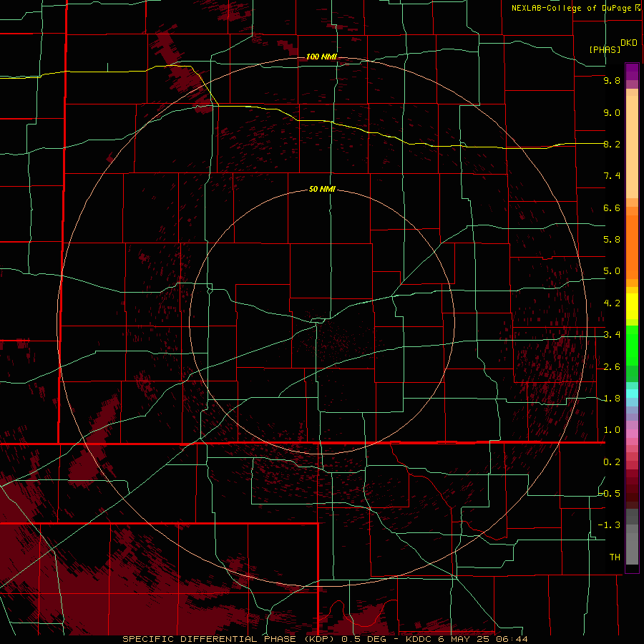The width and height of the screenshot is (644, 644).
Task: Click the 8.2 value on the color scale
Action: (612, 144)
